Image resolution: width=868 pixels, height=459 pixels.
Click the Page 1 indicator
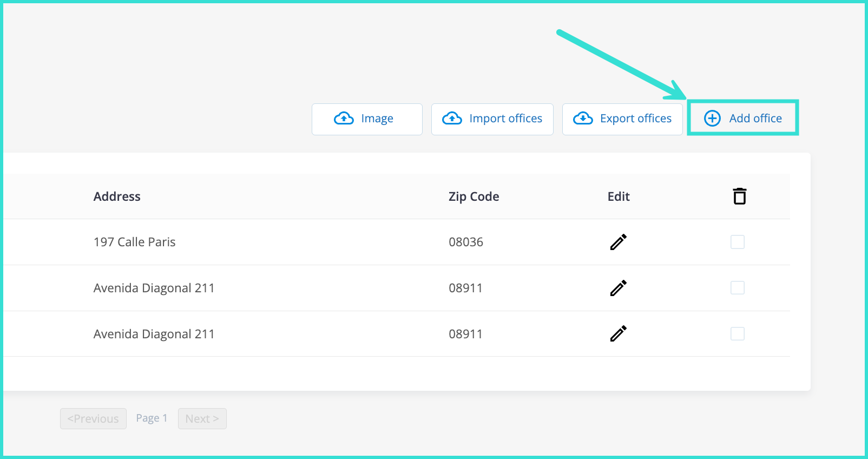pos(152,418)
